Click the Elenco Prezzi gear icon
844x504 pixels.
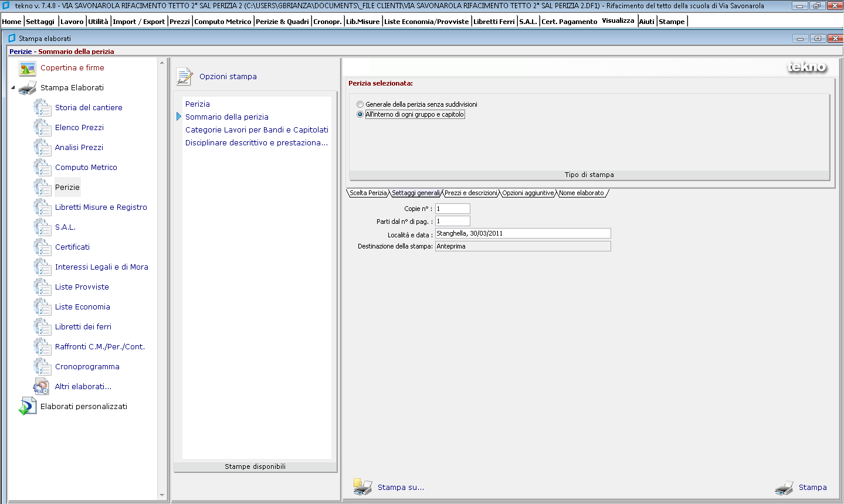42,128
